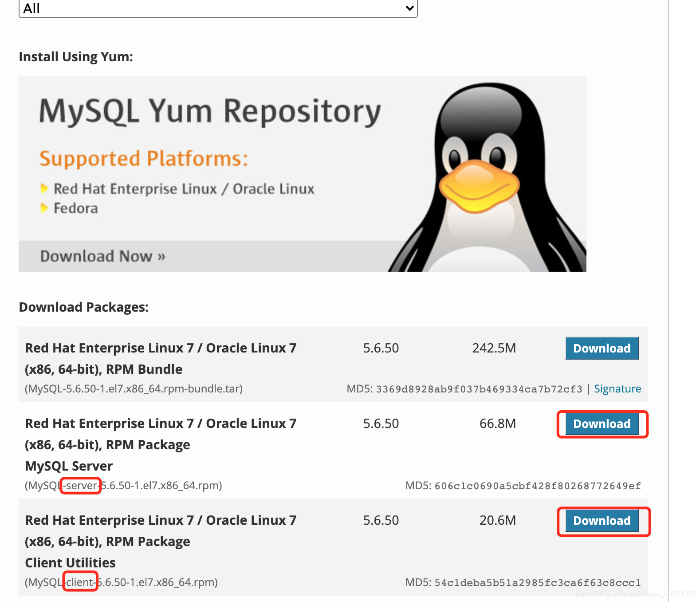The width and height of the screenshot is (700, 602).
Task: Click MD5 value 3369d8928ab9f037b469334ca7b72cf3
Action: pyautogui.click(x=479, y=389)
